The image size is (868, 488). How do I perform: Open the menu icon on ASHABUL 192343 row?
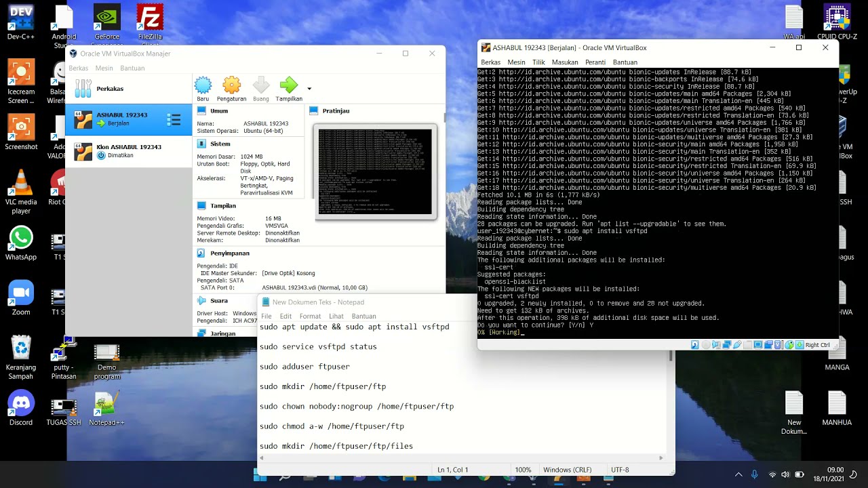pyautogui.click(x=174, y=120)
